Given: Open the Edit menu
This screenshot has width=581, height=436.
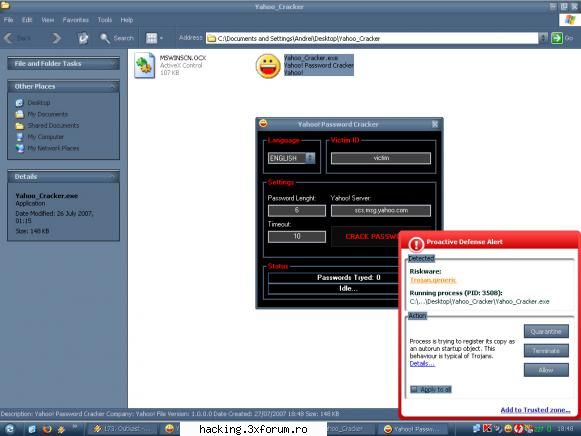Looking at the screenshot, I should tap(27, 20).
